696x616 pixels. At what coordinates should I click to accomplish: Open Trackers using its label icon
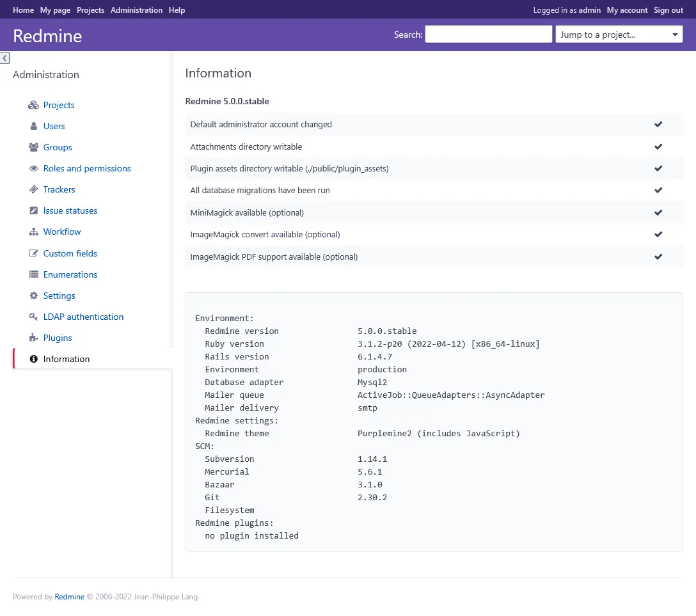point(33,189)
